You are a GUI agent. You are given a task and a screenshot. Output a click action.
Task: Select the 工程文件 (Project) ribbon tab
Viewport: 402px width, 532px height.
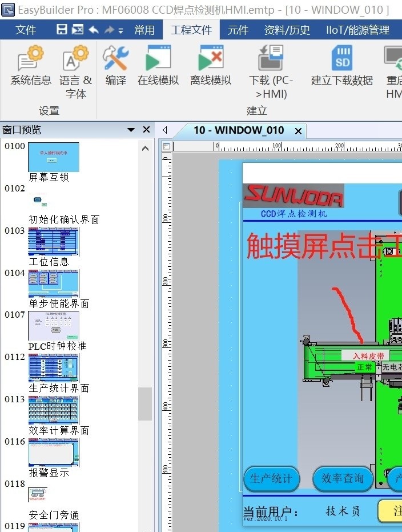tap(191, 30)
